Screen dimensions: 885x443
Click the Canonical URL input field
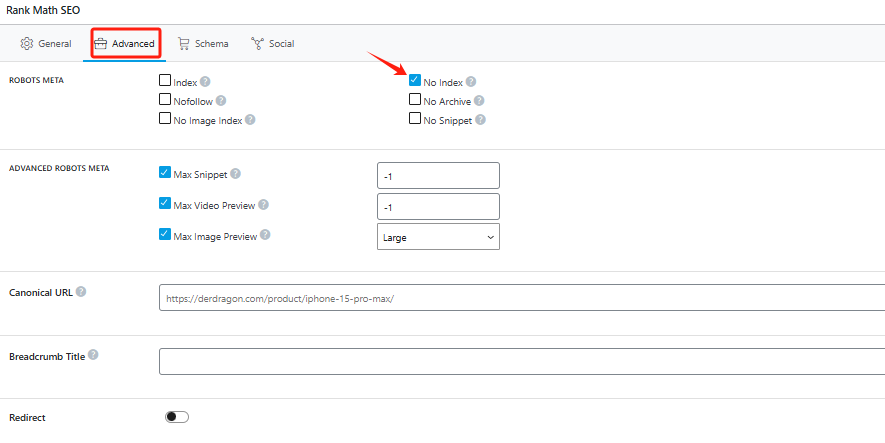[520, 298]
